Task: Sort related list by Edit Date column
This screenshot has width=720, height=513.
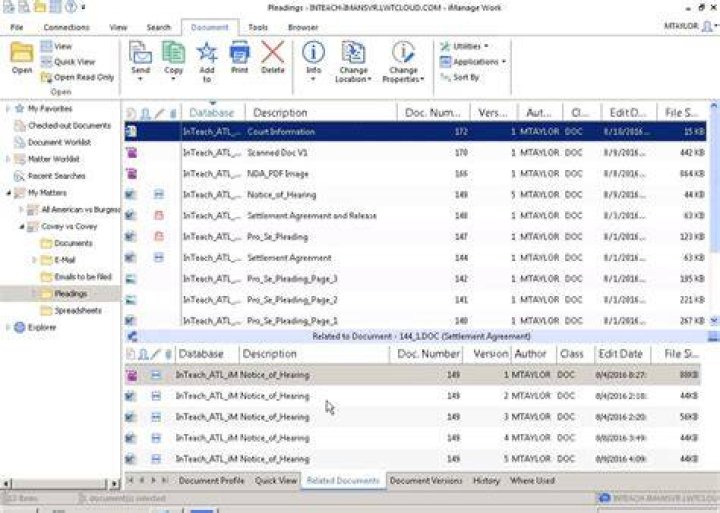Action: pos(621,354)
